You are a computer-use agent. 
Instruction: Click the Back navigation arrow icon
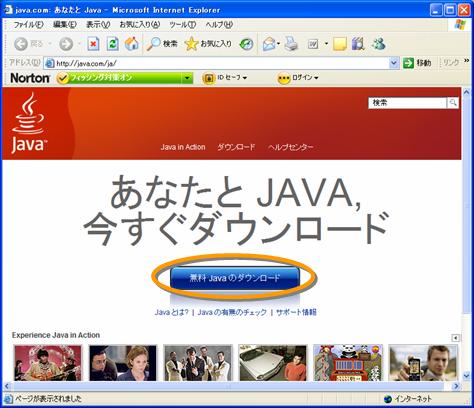pos(21,44)
